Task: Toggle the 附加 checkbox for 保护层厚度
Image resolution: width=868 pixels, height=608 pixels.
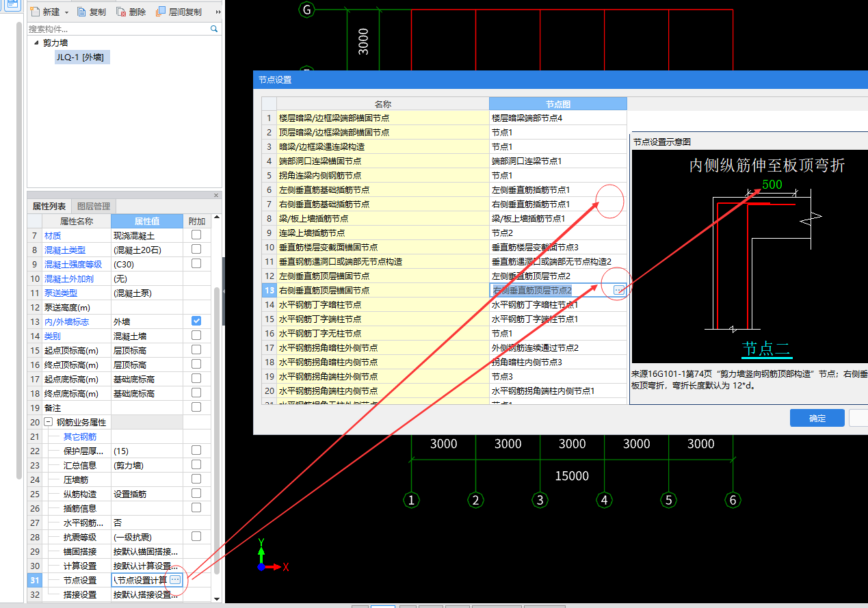Action: tap(196, 450)
